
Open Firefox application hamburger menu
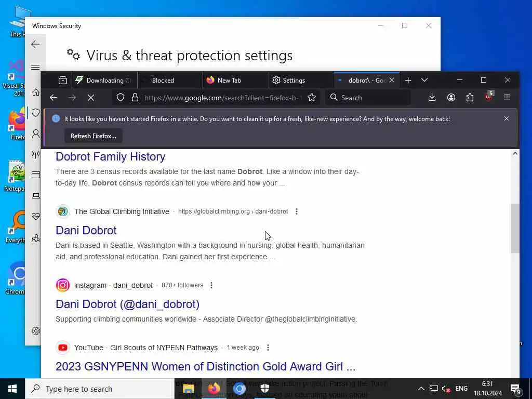(x=507, y=98)
